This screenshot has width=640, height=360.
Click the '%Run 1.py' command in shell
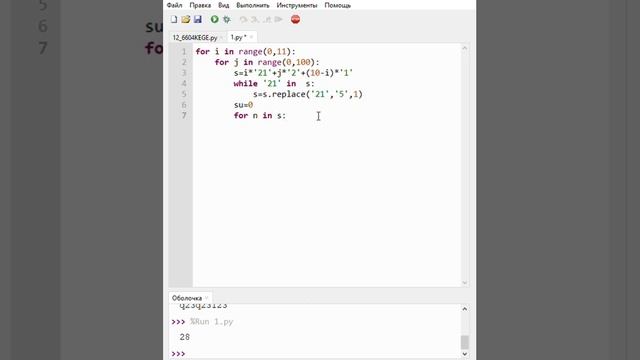point(211,322)
